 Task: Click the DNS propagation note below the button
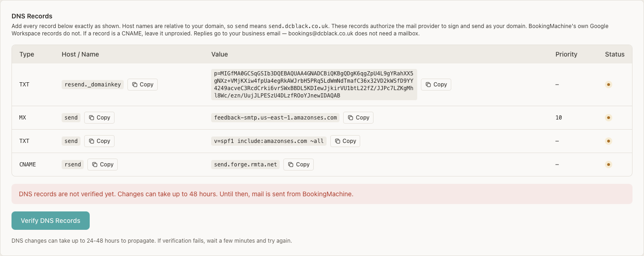(152, 240)
